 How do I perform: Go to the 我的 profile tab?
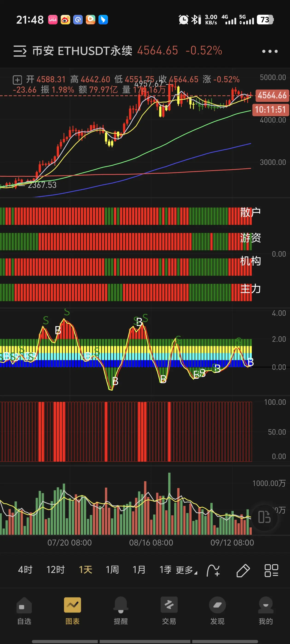coord(266,611)
